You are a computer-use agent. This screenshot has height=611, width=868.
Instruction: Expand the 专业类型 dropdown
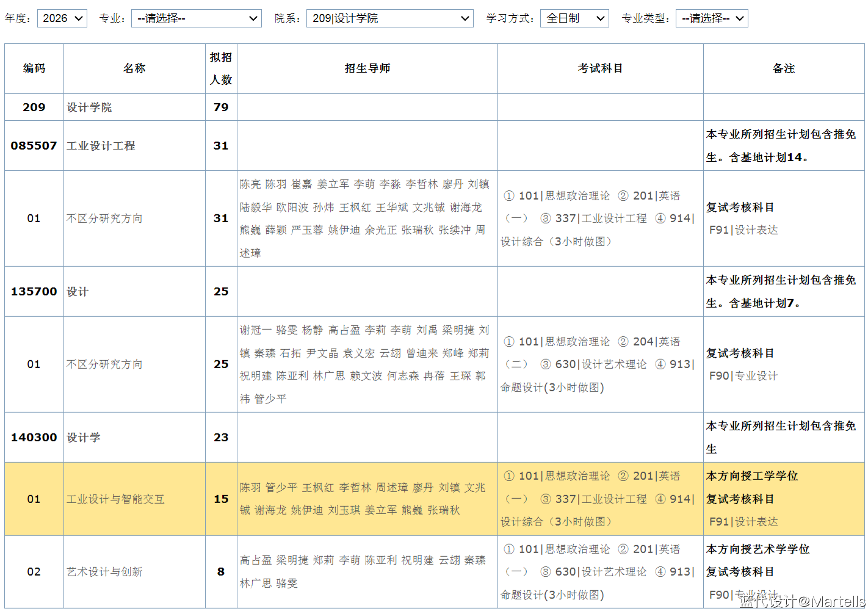(x=711, y=18)
